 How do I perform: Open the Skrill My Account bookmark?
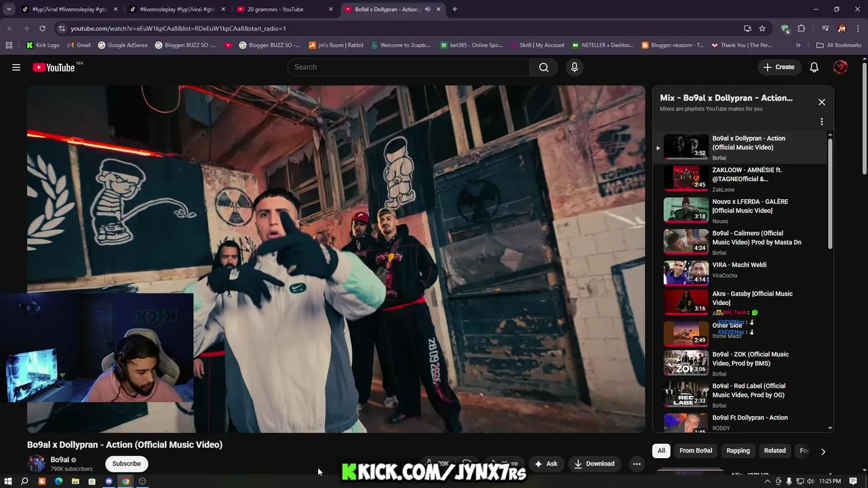536,45
